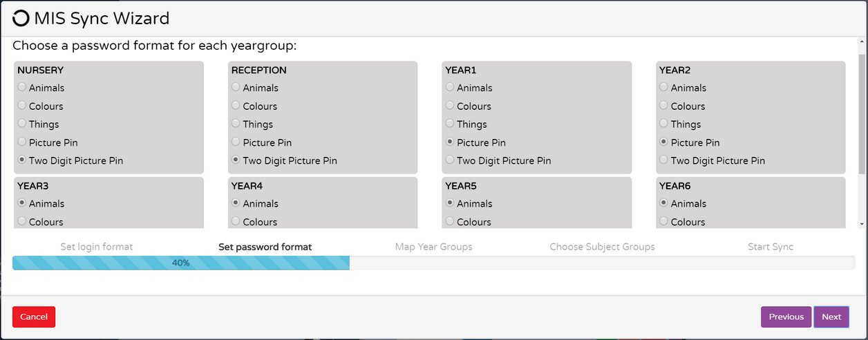The height and width of the screenshot is (340, 868).
Task: Pick Two Digit Picture Pin for YEAR1
Action: [x=451, y=161]
